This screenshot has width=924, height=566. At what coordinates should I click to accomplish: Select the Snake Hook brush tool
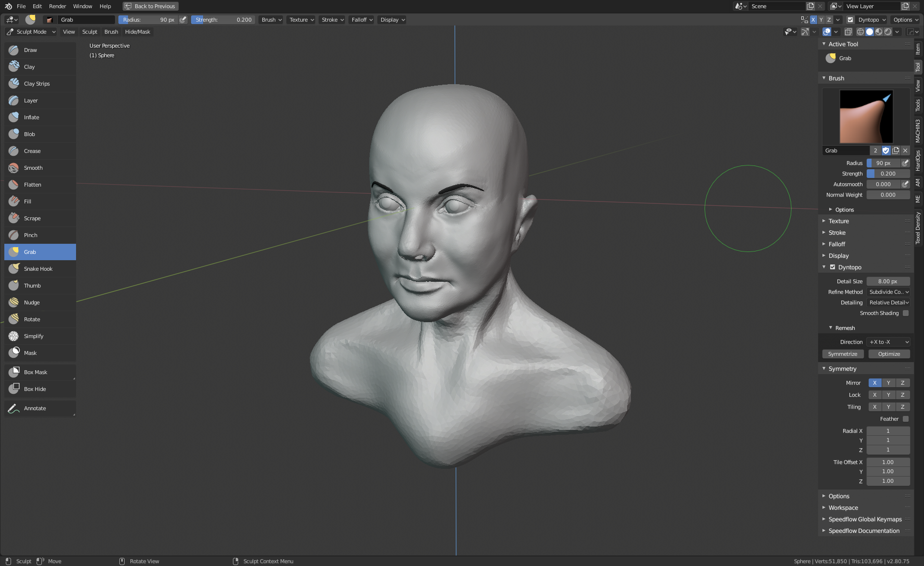click(x=38, y=269)
